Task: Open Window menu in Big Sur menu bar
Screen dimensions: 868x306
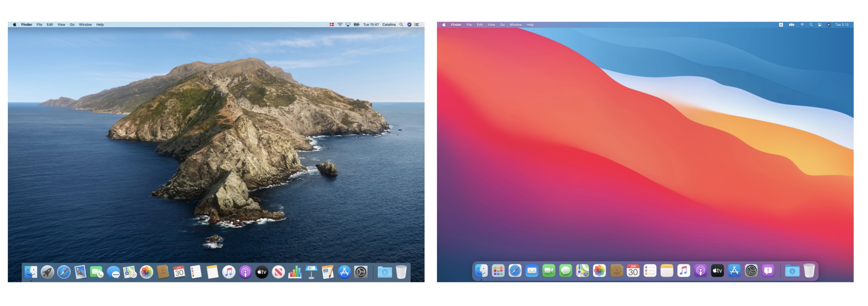Action: [x=516, y=25]
